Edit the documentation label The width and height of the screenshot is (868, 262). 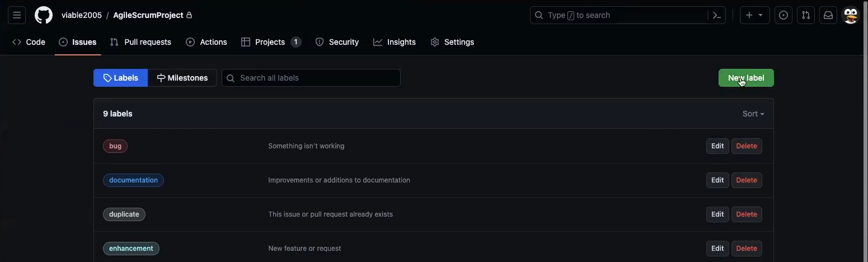pos(717,180)
